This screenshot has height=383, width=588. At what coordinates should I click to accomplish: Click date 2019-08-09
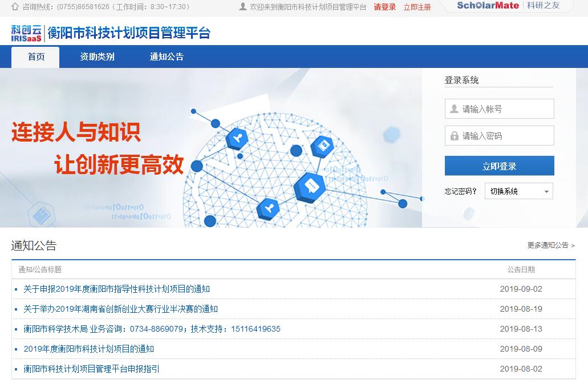click(521, 348)
